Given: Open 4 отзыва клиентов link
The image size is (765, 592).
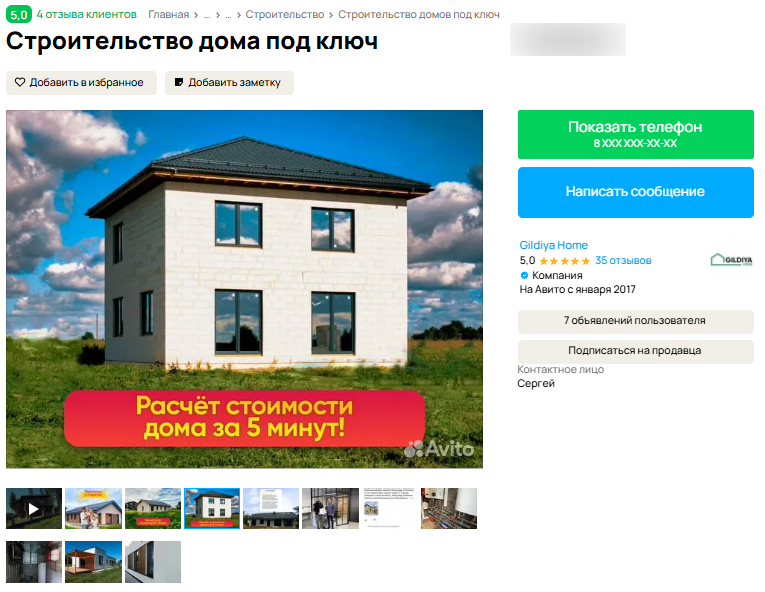Looking at the screenshot, I should 86,15.
